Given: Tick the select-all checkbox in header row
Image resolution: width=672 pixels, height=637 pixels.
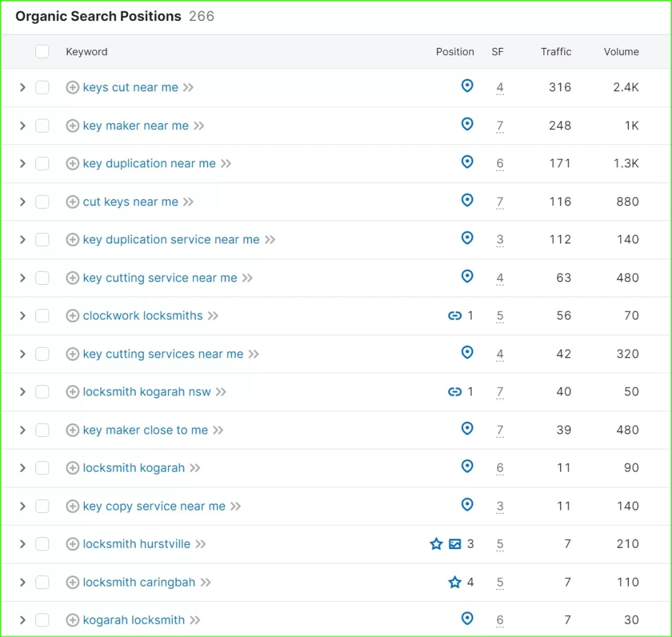Looking at the screenshot, I should (42, 52).
